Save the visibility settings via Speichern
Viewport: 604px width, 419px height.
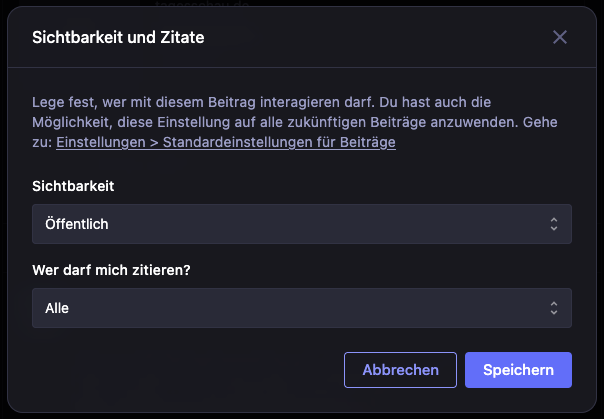pyautogui.click(x=518, y=370)
